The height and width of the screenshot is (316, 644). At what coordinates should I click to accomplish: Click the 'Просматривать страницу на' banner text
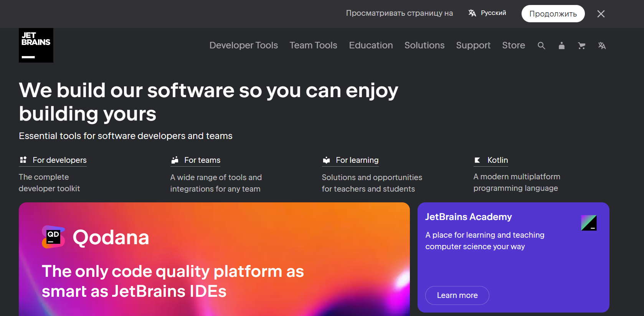[400, 13]
